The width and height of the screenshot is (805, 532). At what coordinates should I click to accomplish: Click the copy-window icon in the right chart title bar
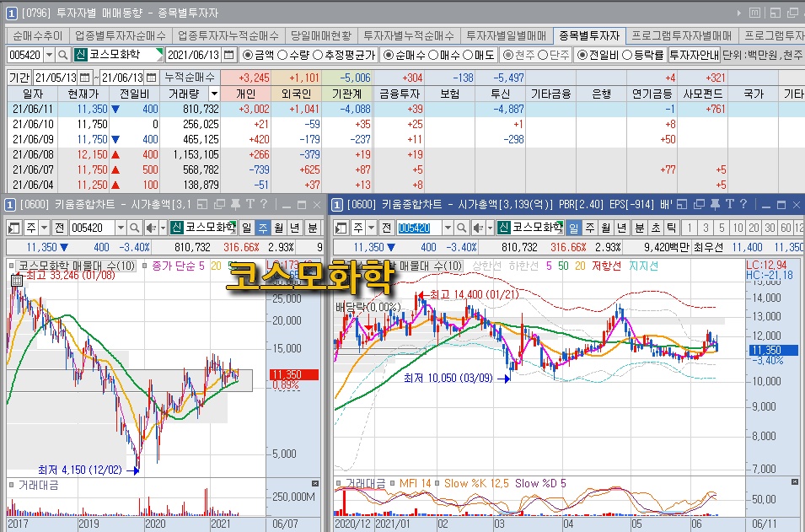[x=699, y=204]
